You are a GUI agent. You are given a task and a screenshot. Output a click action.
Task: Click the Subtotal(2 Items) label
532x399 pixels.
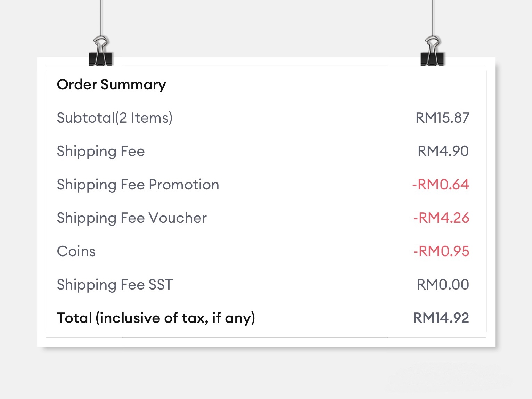coord(115,118)
